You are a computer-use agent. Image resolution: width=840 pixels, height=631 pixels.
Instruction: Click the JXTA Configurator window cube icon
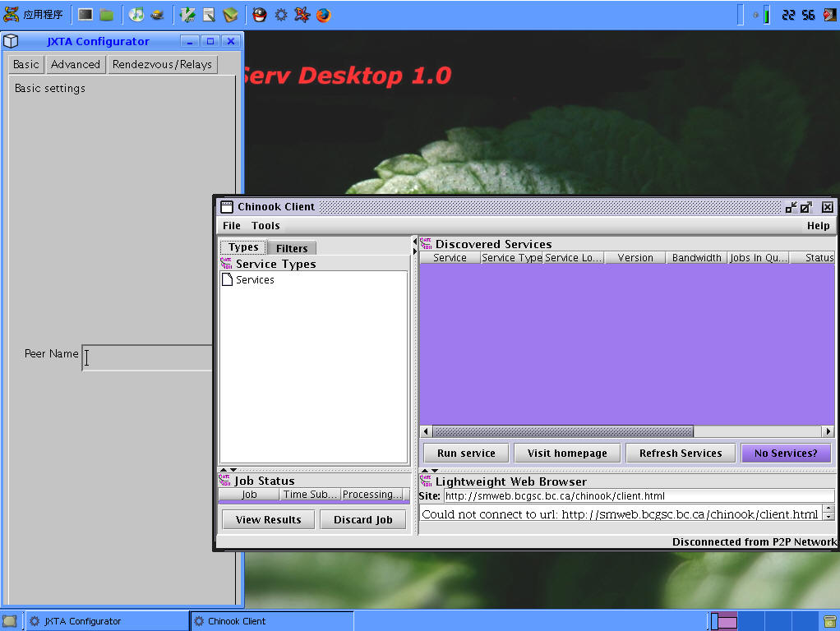pyautogui.click(x=12, y=41)
